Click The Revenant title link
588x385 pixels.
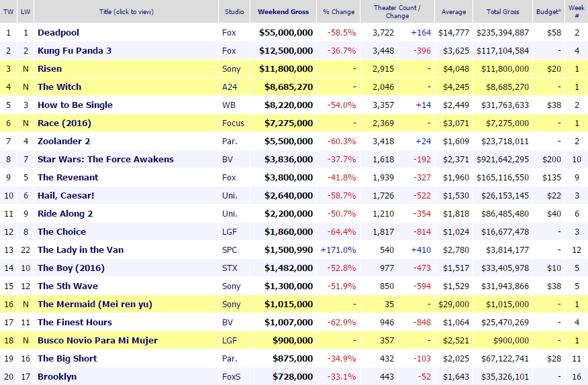coord(68,177)
